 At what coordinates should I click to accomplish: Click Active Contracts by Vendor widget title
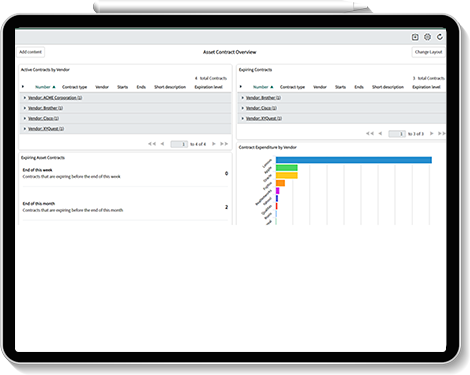click(45, 70)
